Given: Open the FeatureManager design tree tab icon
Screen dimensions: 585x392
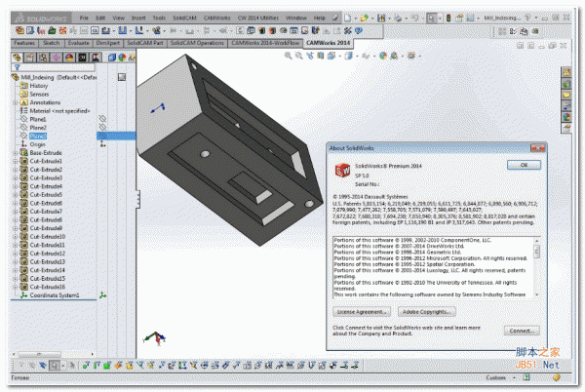Looking at the screenshot, I should point(17,58).
